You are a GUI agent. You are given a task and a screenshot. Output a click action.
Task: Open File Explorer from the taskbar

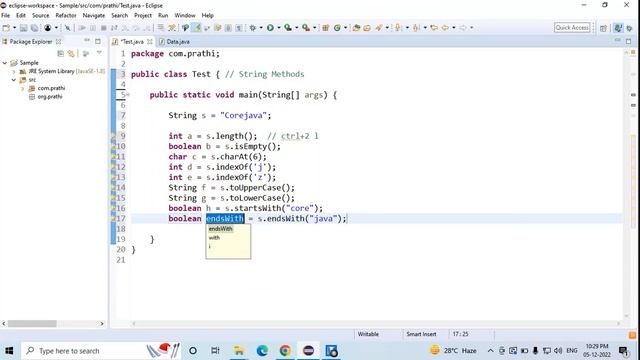point(239,351)
